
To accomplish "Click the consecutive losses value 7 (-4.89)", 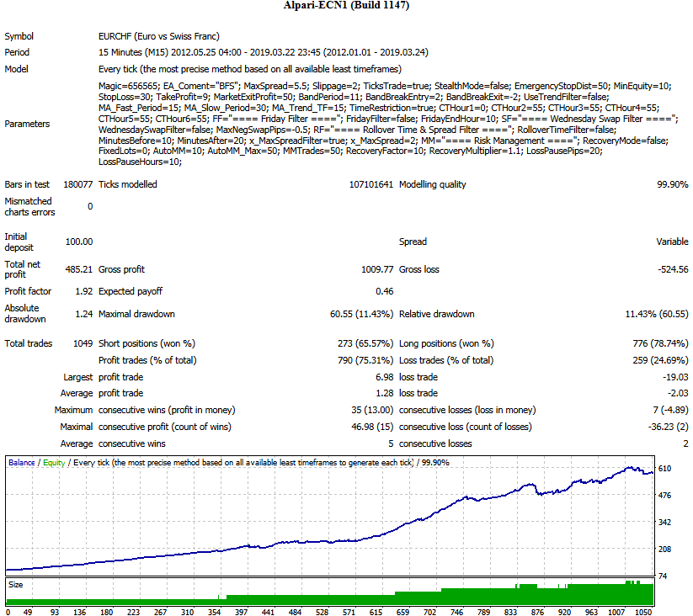I will tap(670, 410).
